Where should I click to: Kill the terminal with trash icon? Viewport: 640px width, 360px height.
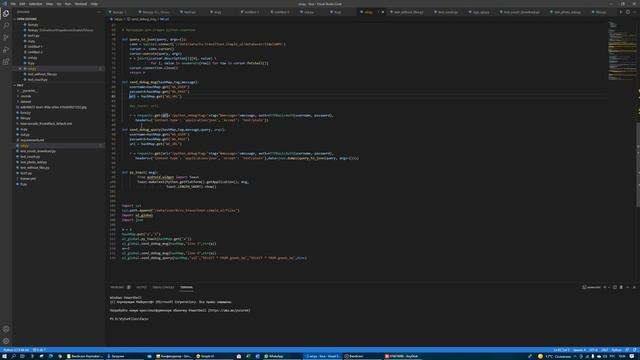click(621, 287)
